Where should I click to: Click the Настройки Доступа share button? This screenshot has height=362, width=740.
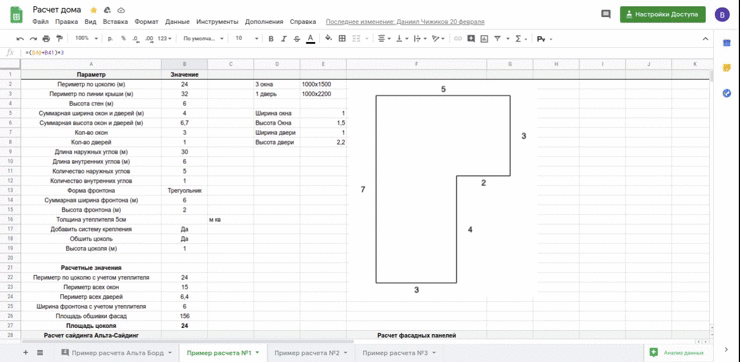tap(663, 14)
